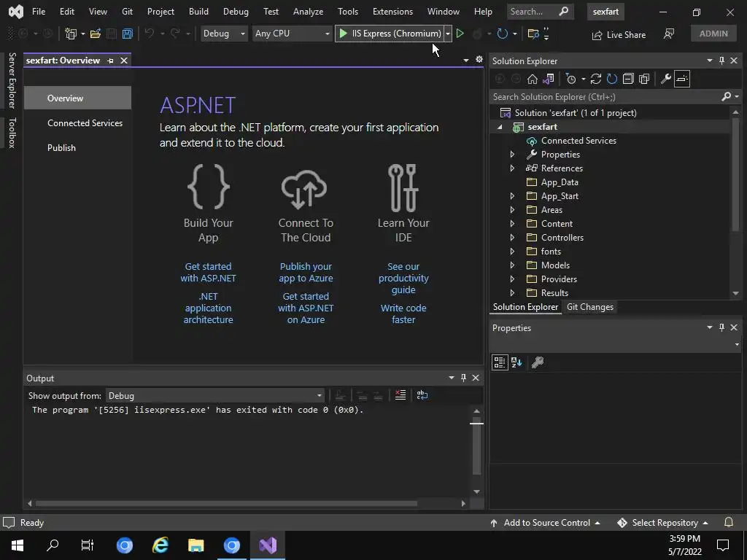747x560 pixels.
Task: Click Write code faster link
Action: click(403, 314)
